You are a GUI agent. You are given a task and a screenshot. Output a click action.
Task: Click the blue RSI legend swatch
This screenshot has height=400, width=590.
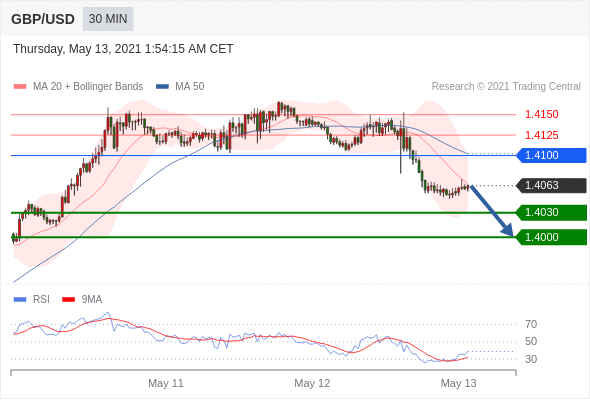[x=20, y=300]
